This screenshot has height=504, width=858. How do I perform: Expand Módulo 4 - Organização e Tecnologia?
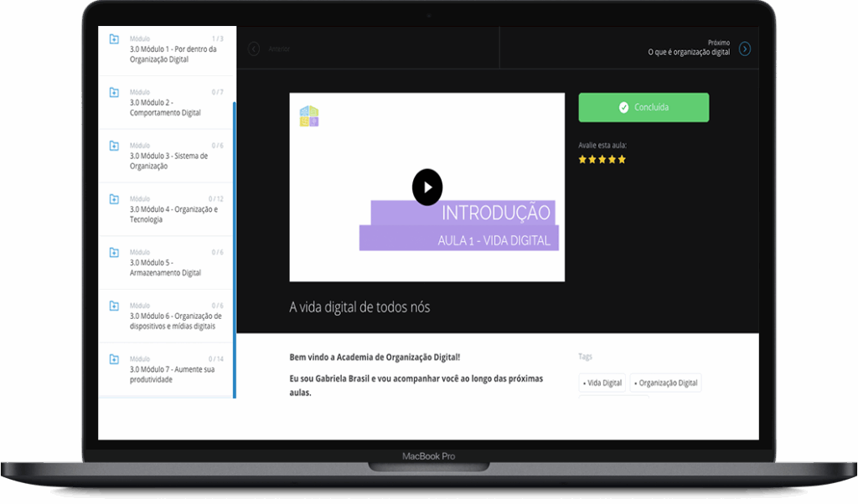click(x=173, y=214)
